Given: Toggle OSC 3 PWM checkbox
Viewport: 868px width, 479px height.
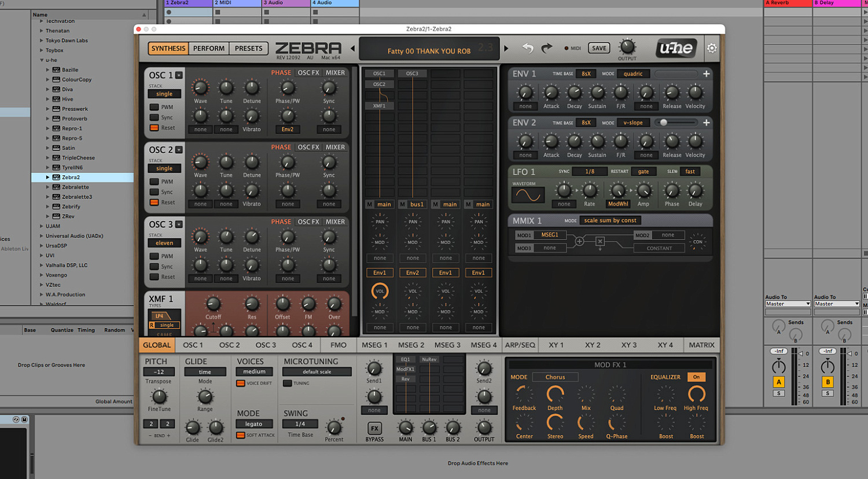Looking at the screenshot, I should click(x=155, y=256).
